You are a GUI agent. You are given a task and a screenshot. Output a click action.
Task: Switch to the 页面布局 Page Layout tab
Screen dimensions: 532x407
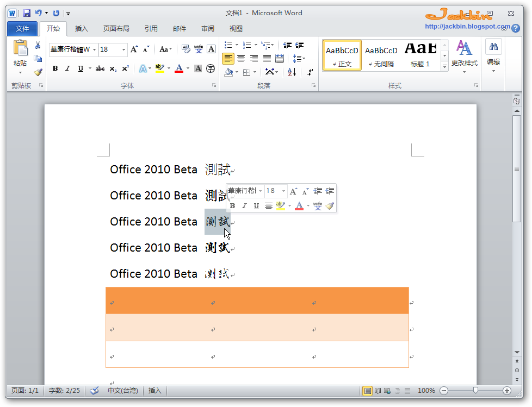[116, 29]
